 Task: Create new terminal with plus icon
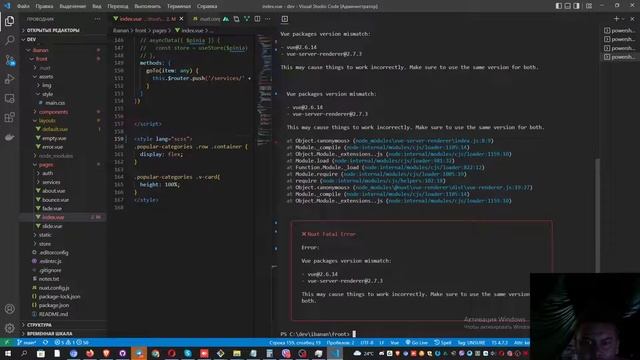[616, 19]
